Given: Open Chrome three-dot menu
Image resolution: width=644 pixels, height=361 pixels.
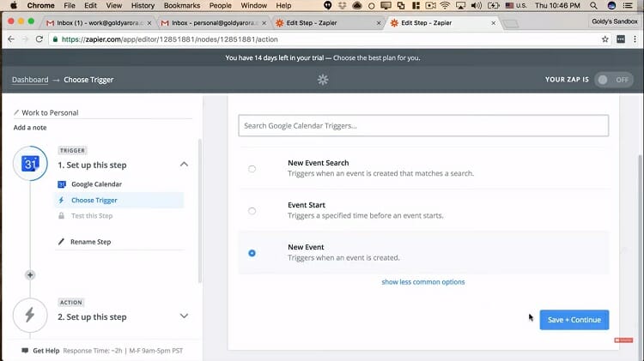Looking at the screenshot, I should click(635, 39).
